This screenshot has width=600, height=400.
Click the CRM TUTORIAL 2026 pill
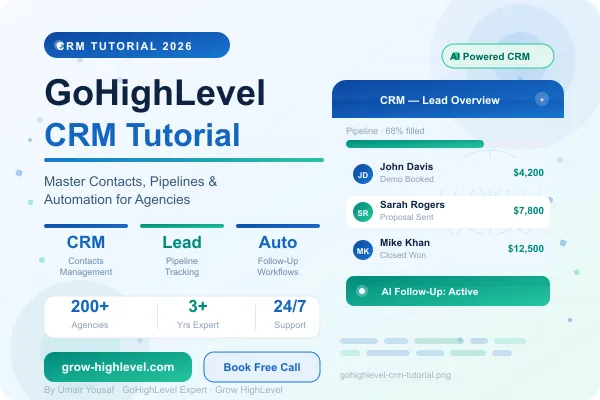click(x=137, y=45)
